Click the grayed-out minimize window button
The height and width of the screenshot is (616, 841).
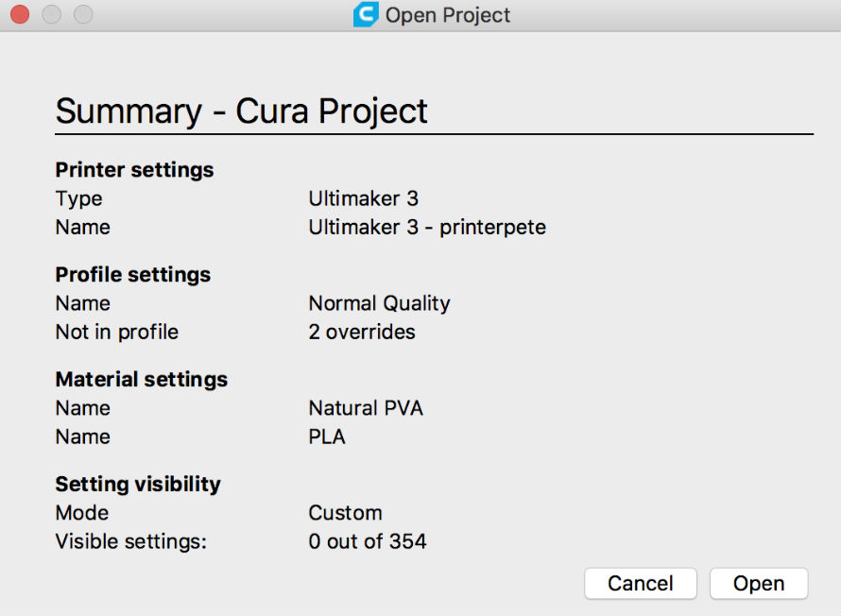point(51,14)
